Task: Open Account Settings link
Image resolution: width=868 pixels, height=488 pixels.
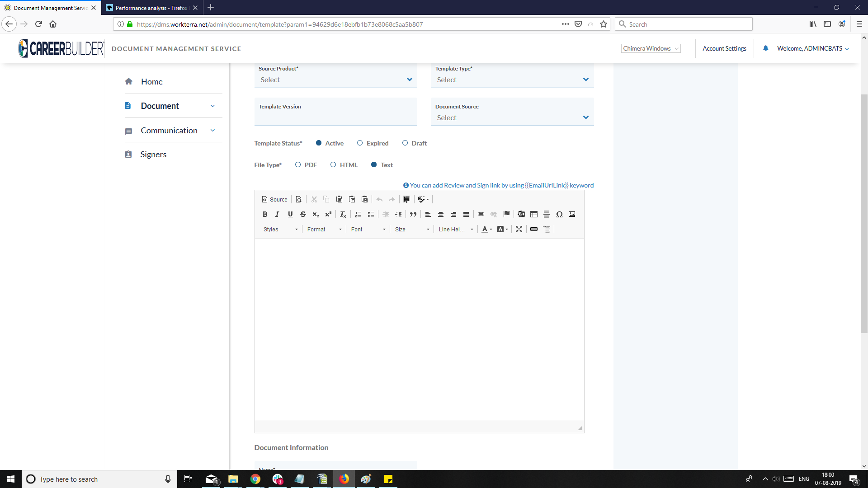Action: [724, 49]
